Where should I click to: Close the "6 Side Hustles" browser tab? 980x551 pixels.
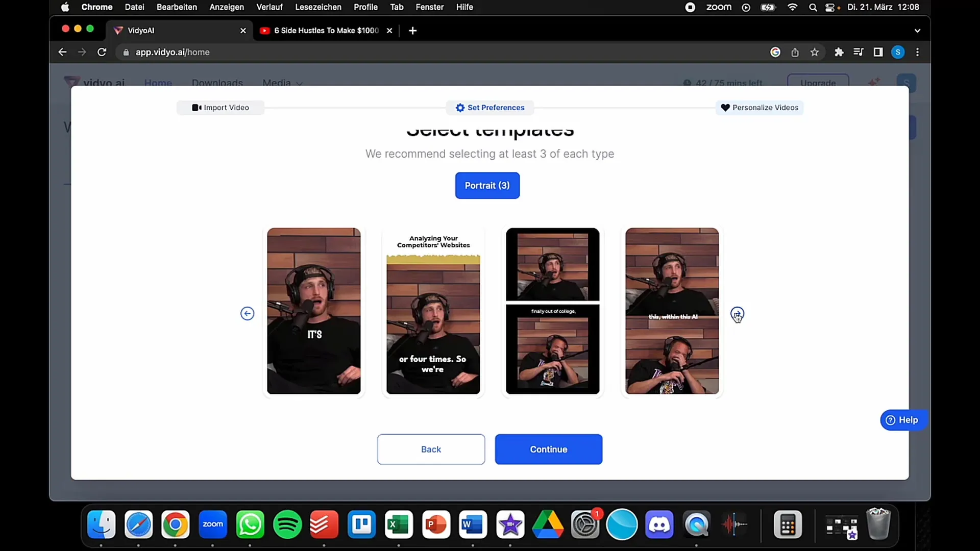[389, 31]
